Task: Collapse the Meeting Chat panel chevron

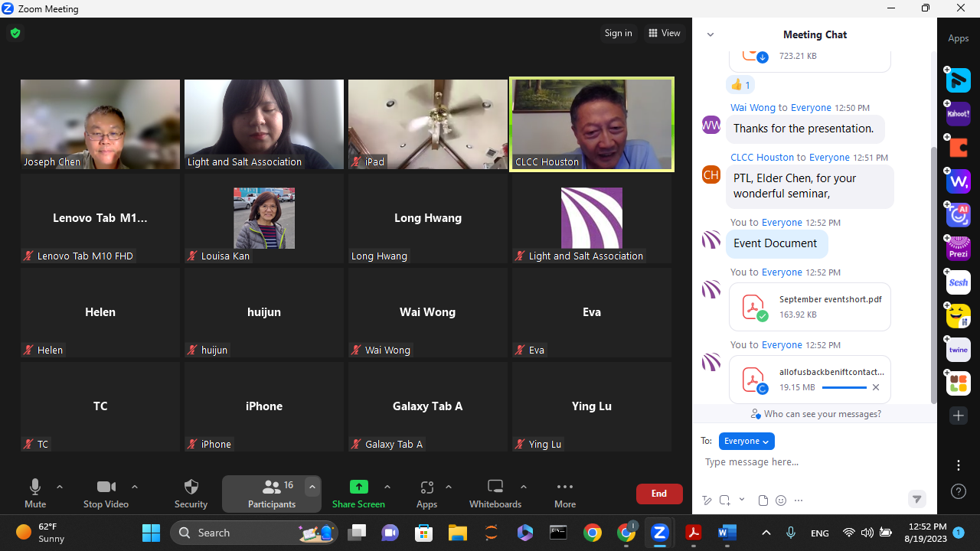Action: click(710, 34)
